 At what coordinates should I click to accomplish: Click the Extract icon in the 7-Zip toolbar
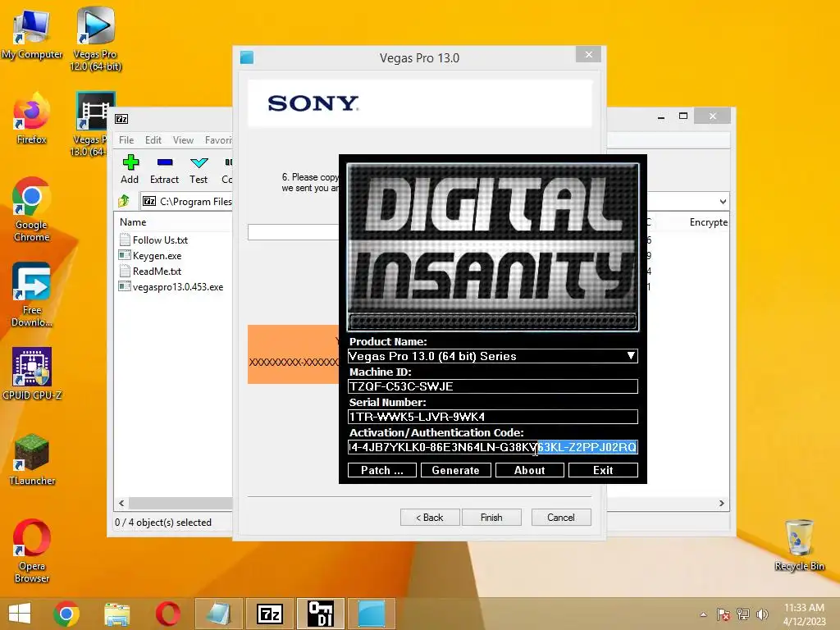(164, 169)
